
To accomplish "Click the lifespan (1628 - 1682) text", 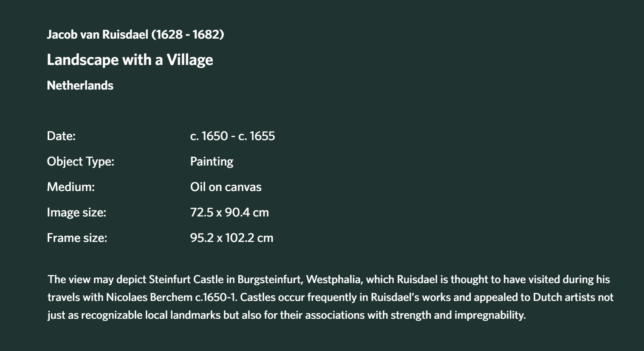I will click(187, 34).
